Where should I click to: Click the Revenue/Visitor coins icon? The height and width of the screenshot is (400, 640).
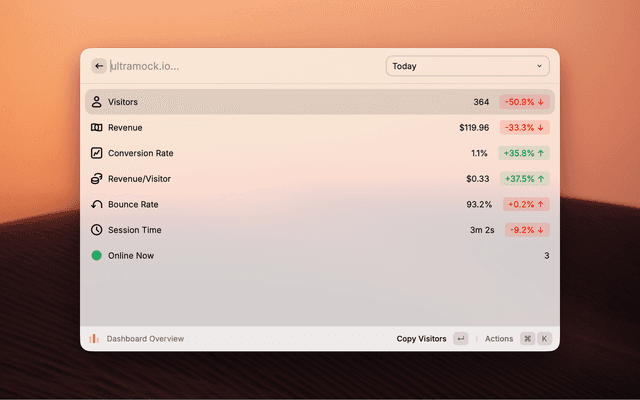point(96,179)
